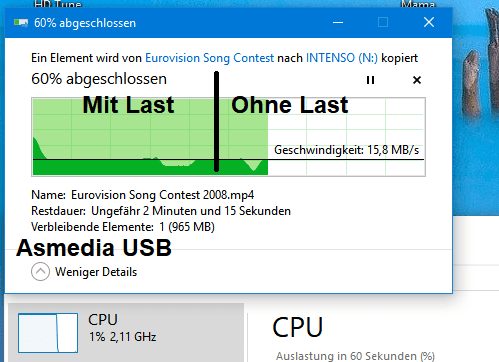Click the file name Eurovision Song Contest 2008.mp4

coord(163,195)
